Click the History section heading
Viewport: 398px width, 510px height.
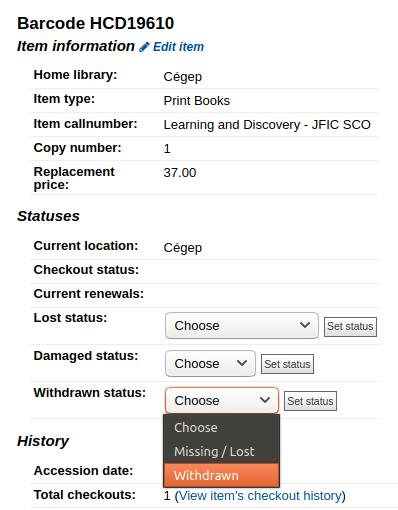tap(43, 441)
